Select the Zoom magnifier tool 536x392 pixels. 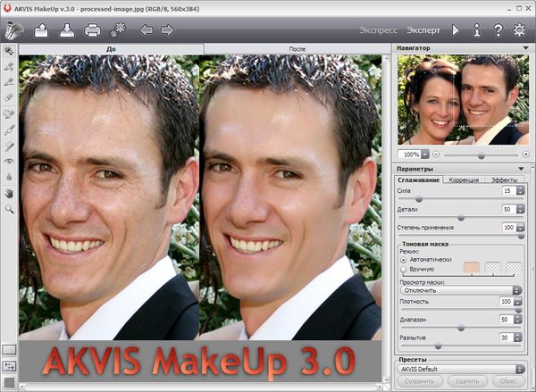9,208
